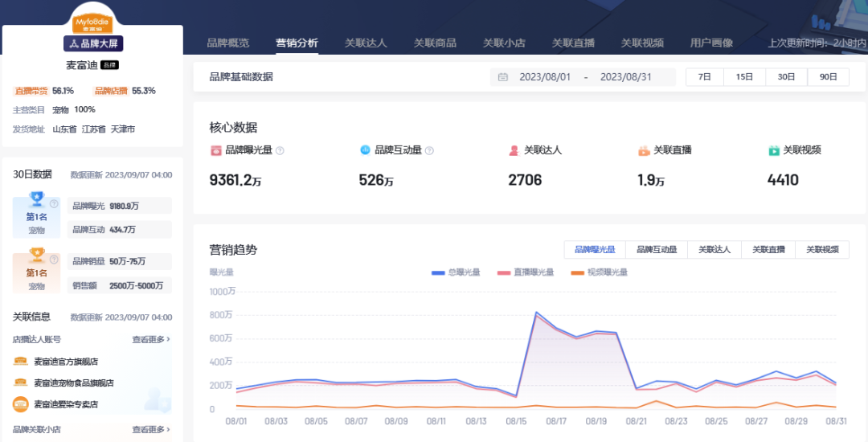Image resolution: width=868 pixels, height=442 pixels.
Task: Click the 麦富迪宠物食品旗舰店 shop icon
Action: click(20, 383)
